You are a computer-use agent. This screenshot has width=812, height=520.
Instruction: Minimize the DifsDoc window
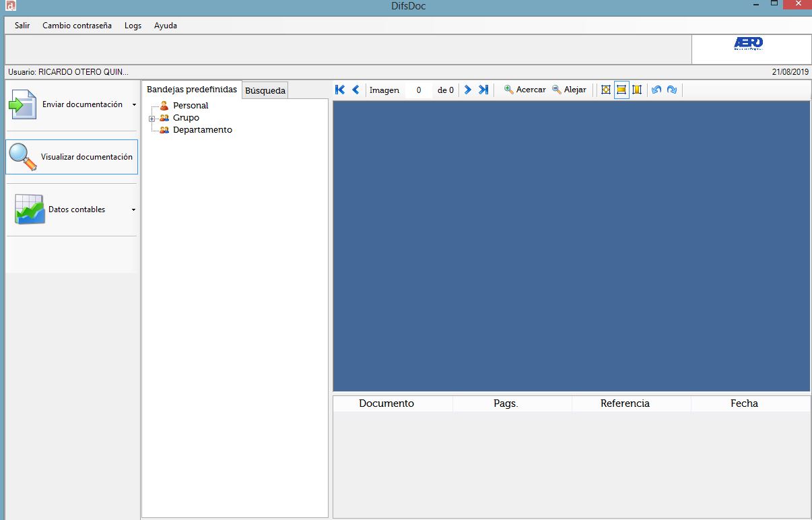click(755, 4)
